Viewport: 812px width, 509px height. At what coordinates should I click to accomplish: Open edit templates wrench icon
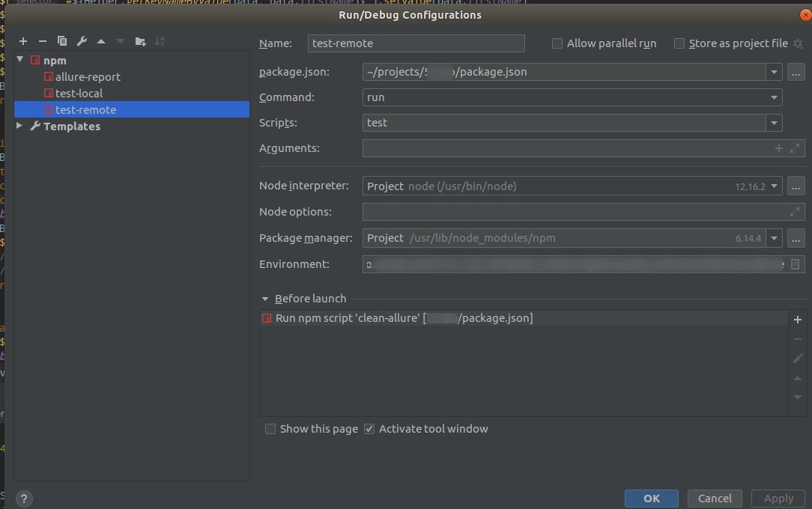click(82, 41)
